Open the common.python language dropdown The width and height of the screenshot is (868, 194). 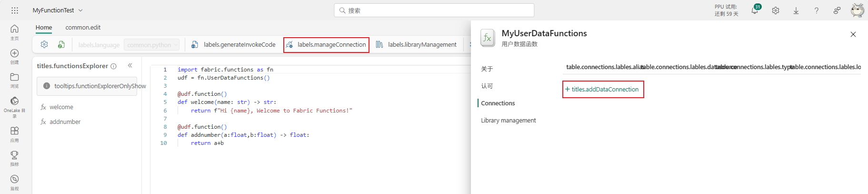[151, 45]
